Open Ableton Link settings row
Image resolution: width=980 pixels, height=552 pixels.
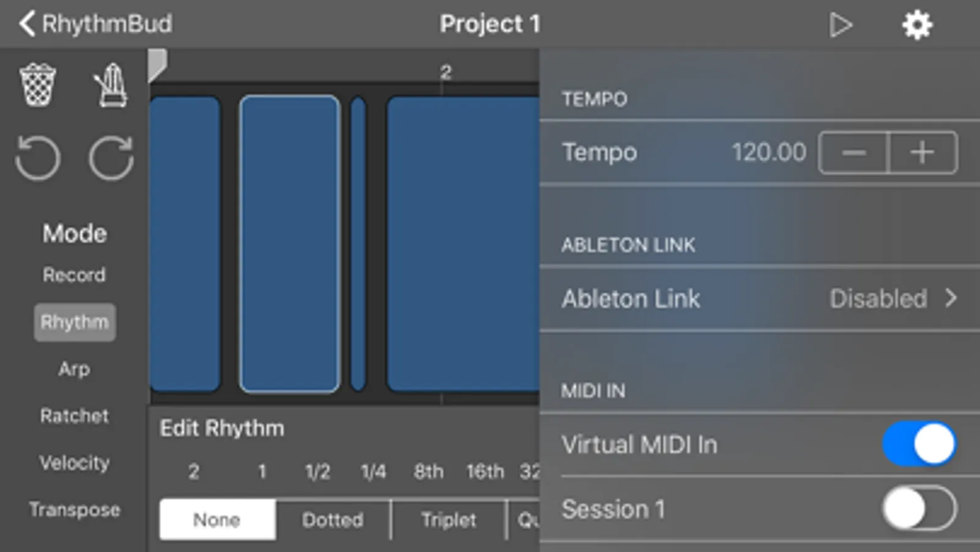(x=759, y=299)
